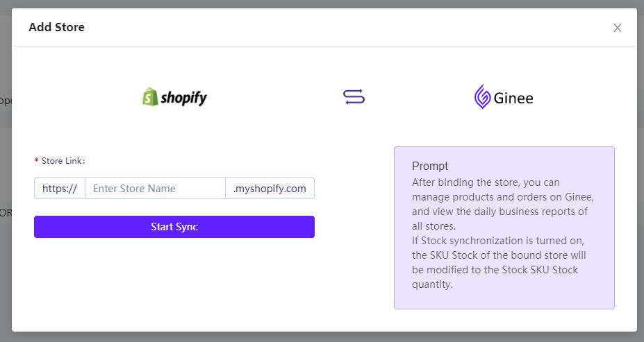Click the Store Link label
The image size is (644, 342).
point(63,161)
